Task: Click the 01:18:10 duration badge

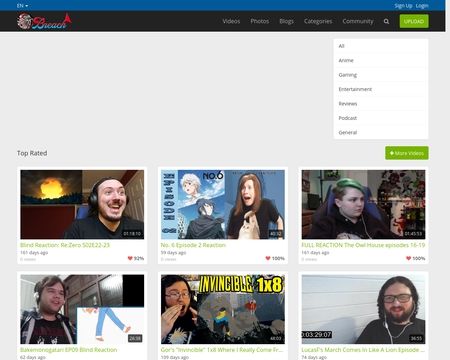Action: pos(132,234)
